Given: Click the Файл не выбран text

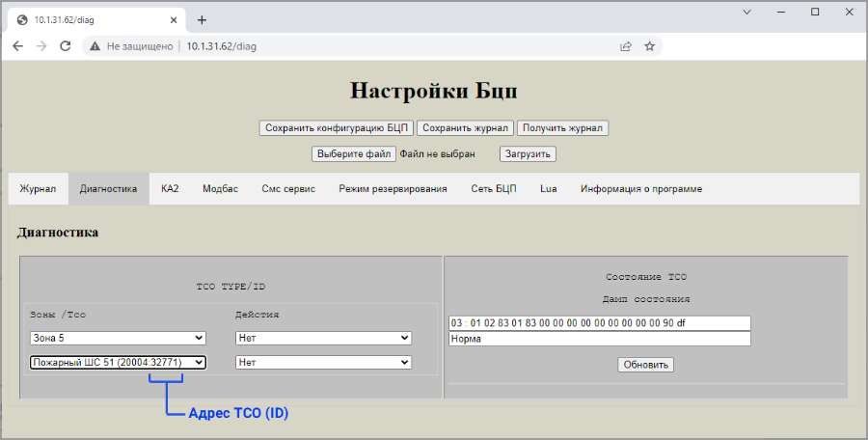Looking at the screenshot, I should click(x=437, y=154).
